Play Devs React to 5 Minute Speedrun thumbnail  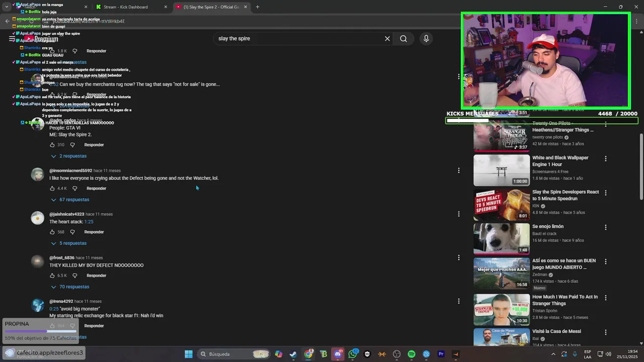coord(502,205)
